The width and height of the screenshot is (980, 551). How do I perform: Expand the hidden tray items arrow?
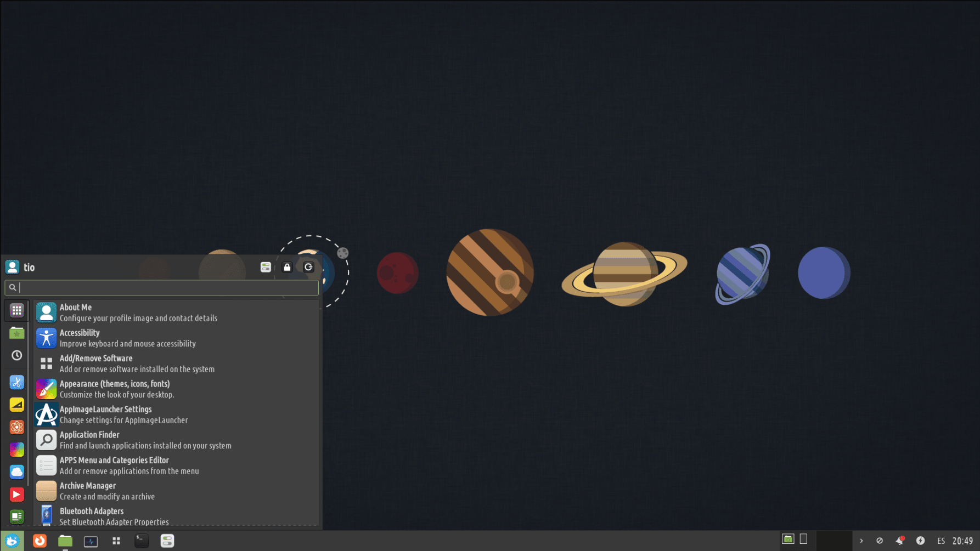(861, 541)
